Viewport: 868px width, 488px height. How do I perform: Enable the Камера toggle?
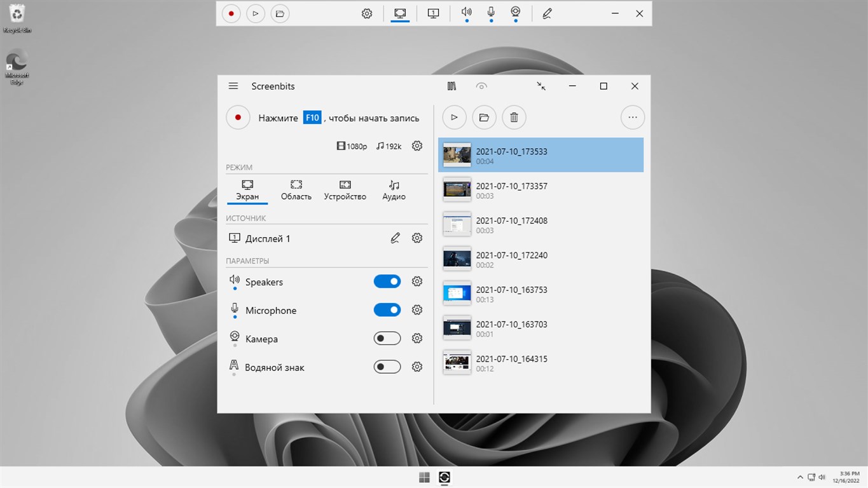tap(387, 339)
